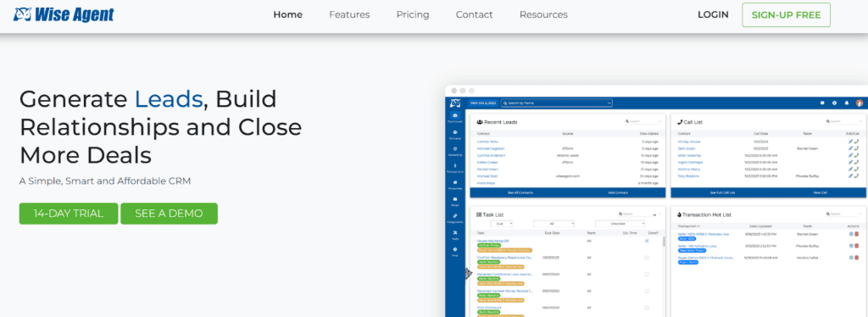Viewport: 868px width, 317px height.
Task: Sort the hot list by Transaction column
Action: coord(689,226)
